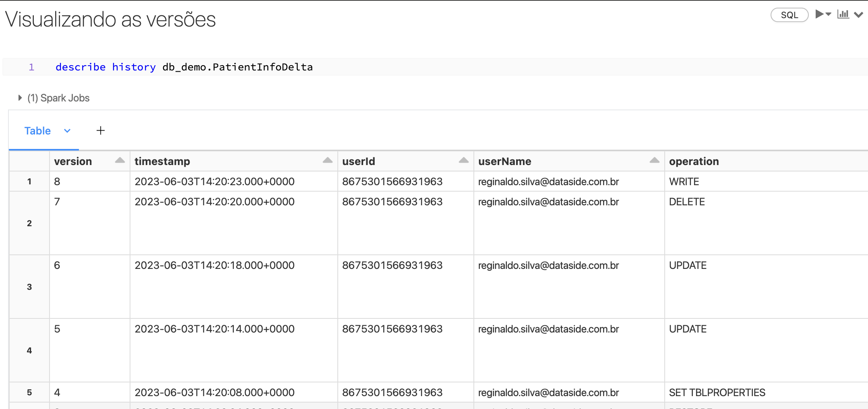Screen dimensions: 868x409
Task: Select timestamp 2023-06-03T14:20:18.000+0000 cell
Action: pos(234,287)
